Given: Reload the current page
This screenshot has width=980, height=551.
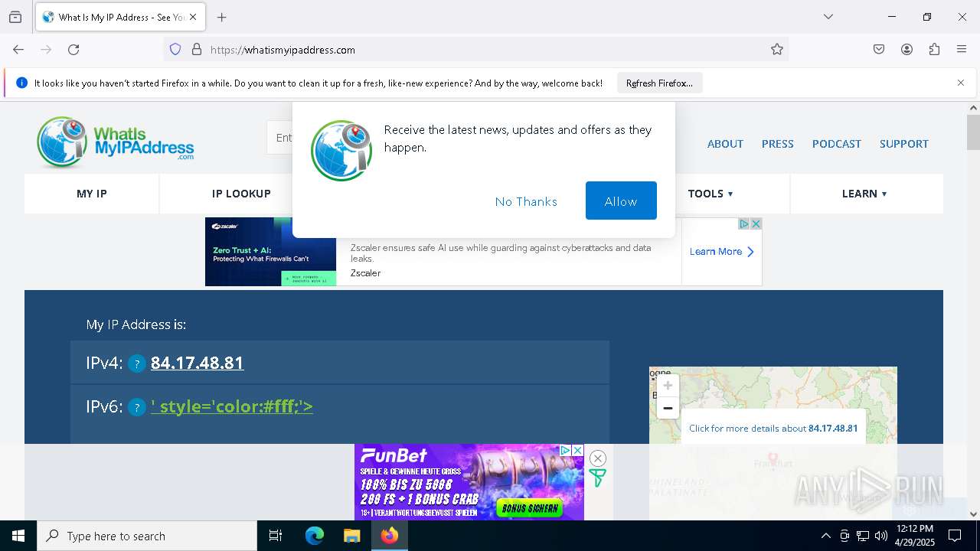Looking at the screenshot, I should pyautogui.click(x=73, y=50).
